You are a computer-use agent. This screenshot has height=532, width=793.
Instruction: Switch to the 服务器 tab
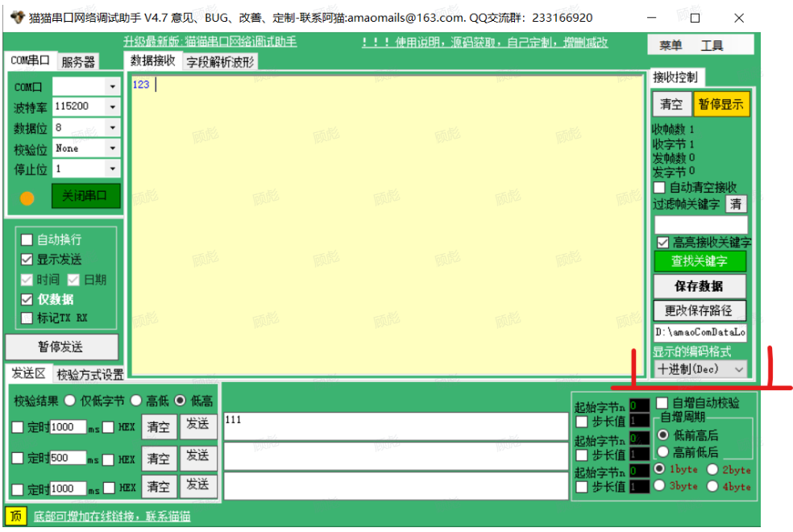coord(78,62)
